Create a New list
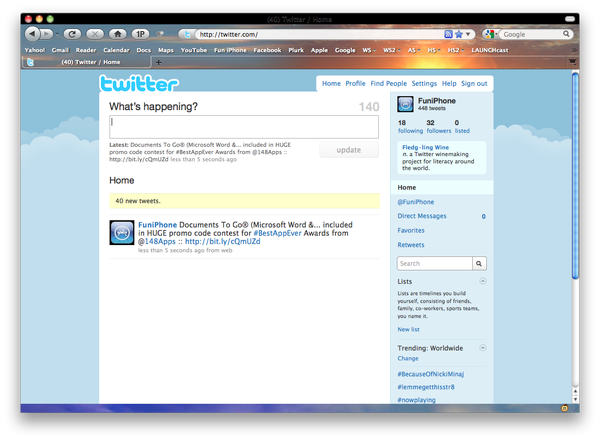 tap(408, 329)
